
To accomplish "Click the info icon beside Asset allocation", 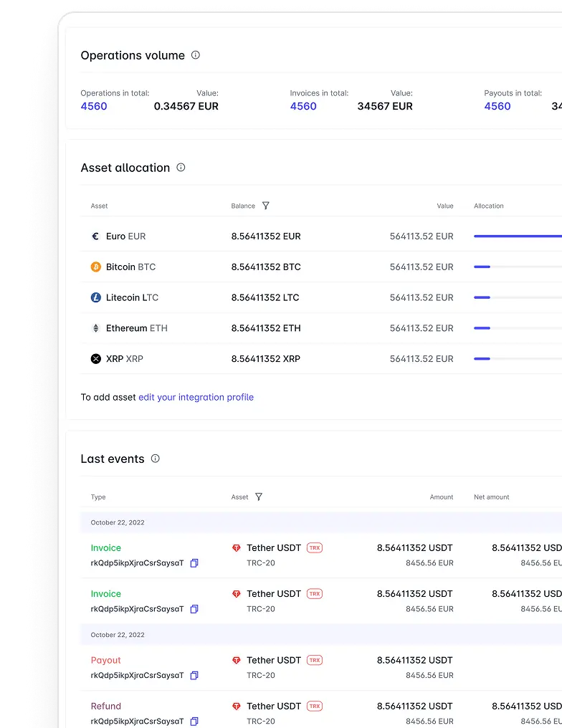I will [181, 168].
